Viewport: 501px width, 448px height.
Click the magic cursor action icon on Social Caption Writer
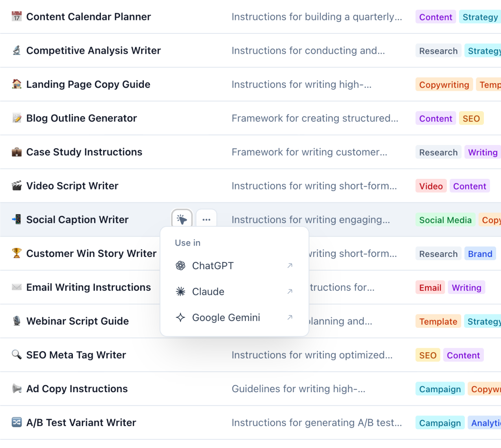point(182,219)
